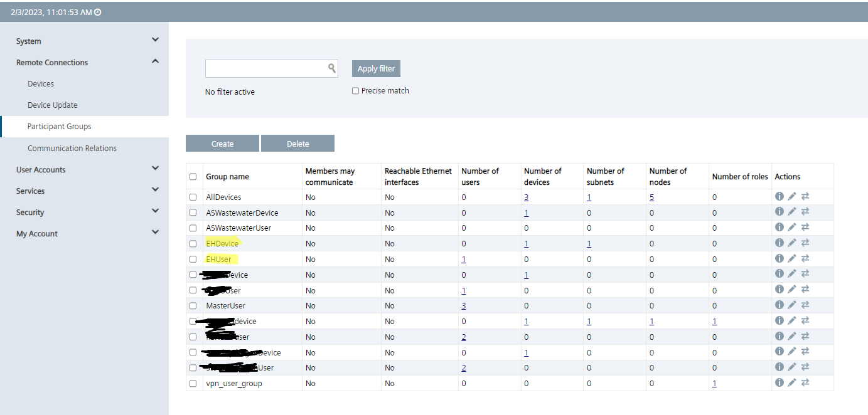
Task: Show info for EHUser group
Action: click(x=780, y=258)
